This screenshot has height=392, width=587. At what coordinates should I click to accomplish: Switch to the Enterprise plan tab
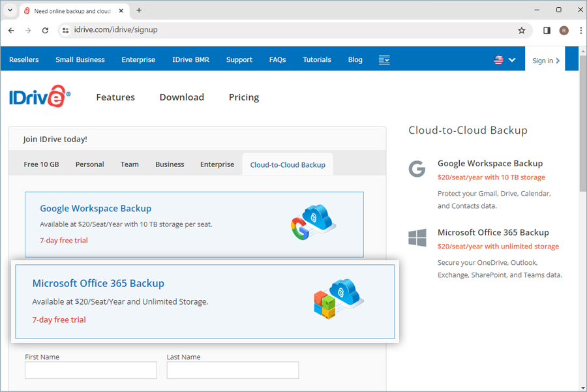[217, 164]
